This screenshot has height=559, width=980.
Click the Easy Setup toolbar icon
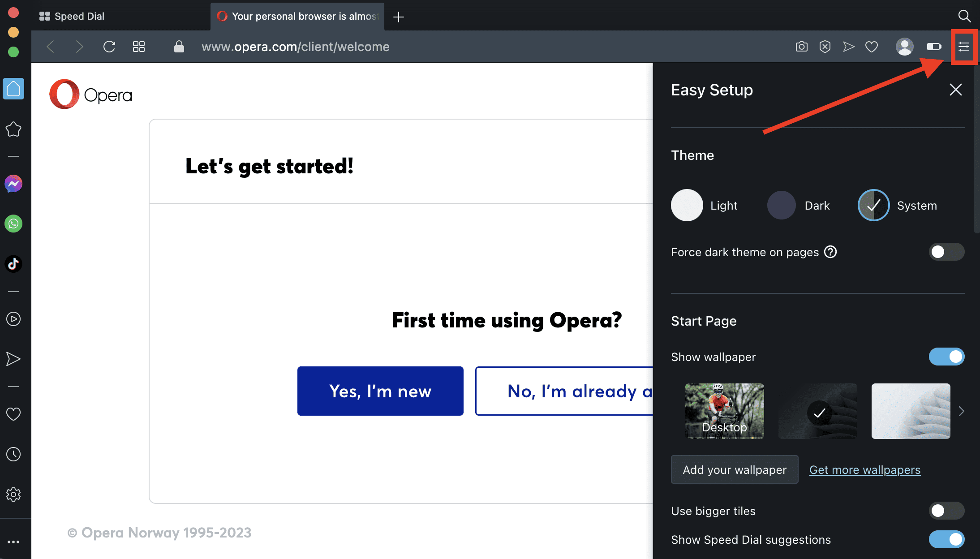click(964, 47)
